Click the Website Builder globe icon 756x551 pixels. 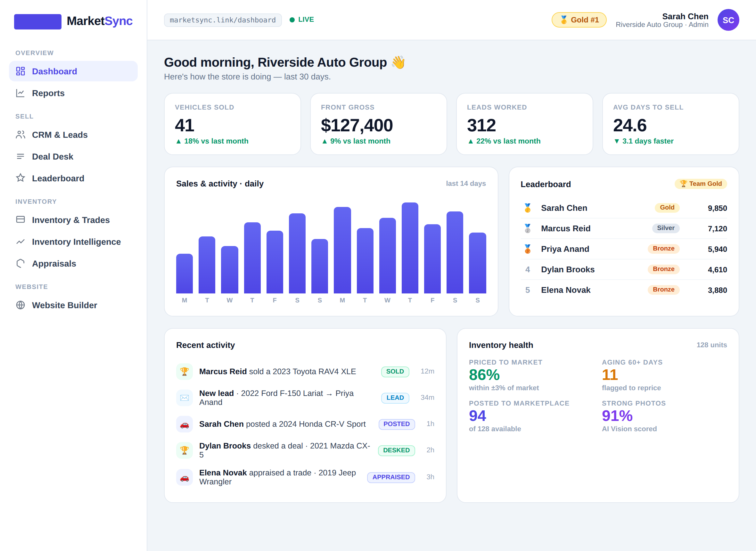21,305
